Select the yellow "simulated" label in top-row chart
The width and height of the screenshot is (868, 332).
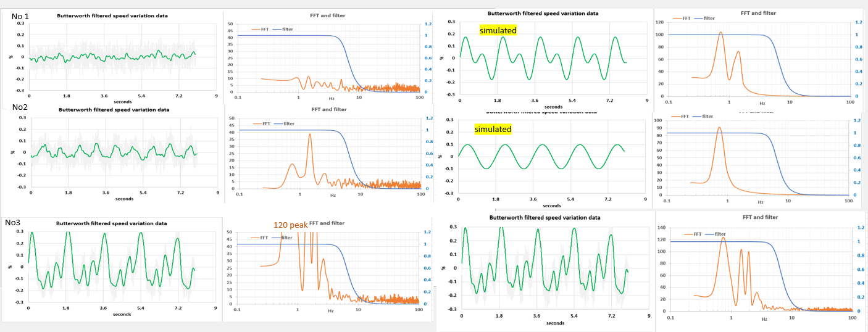[x=498, y=30]
